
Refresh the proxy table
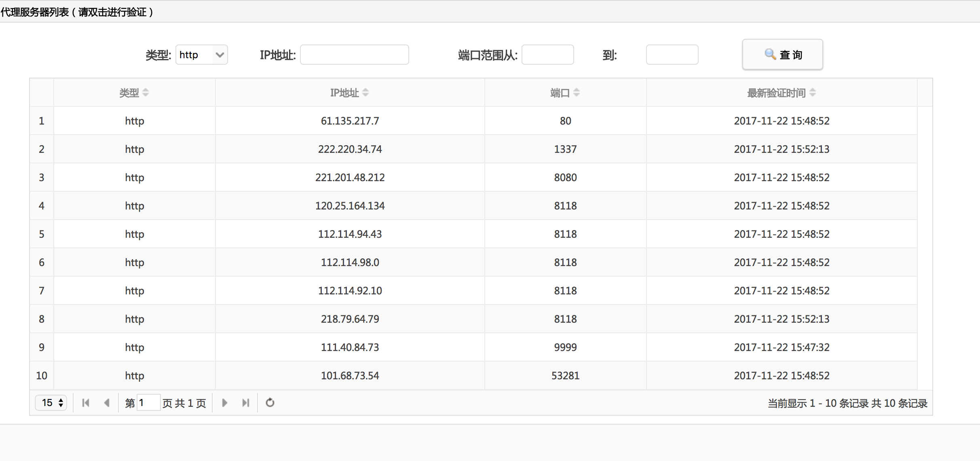270,403
